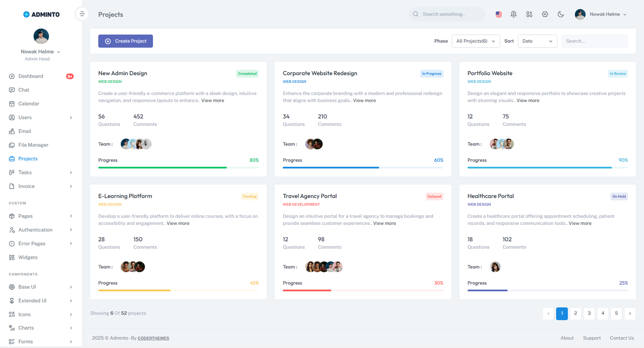Open the Chat section in sidebar
Screen dimensions: 644x348
coord(24,90)
